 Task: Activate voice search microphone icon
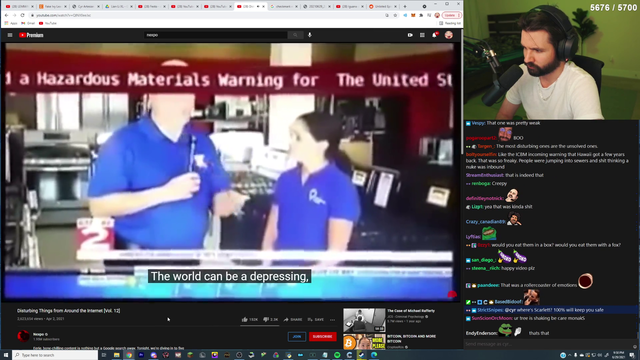pyautogui.click(x=310, y=35)
